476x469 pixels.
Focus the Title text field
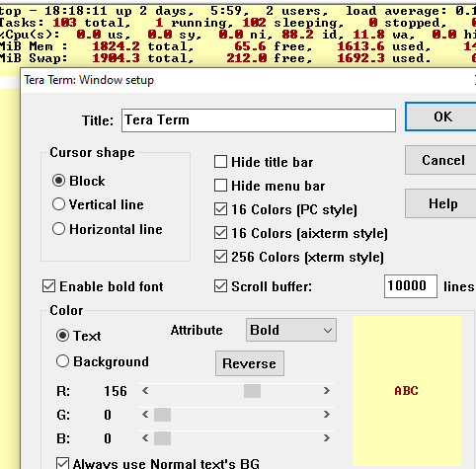(259, 120)
